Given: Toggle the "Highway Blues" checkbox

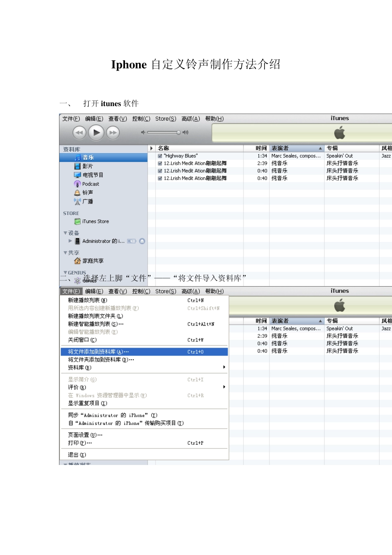Looking at the screenshot, I should point(160,156).
